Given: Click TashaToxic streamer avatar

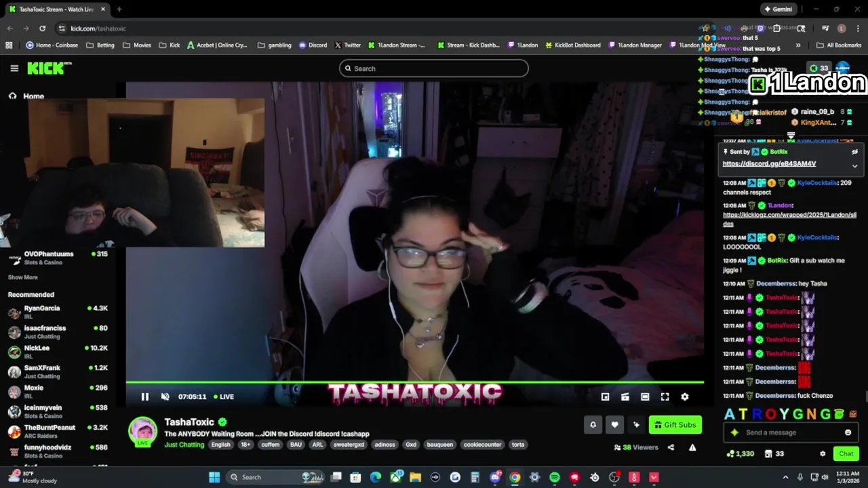Looking at the screenshot, I should point(143,432).
